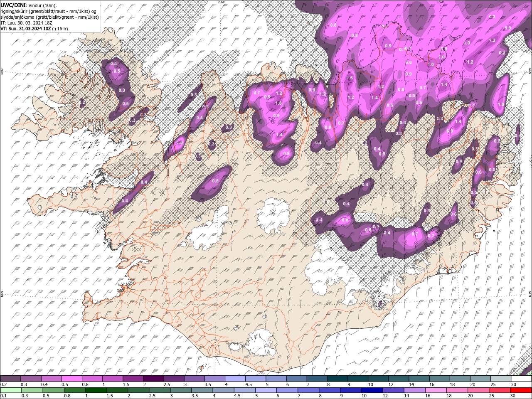Pick the upper legend swatch starting at 0.2

click(x=10, y=379)
